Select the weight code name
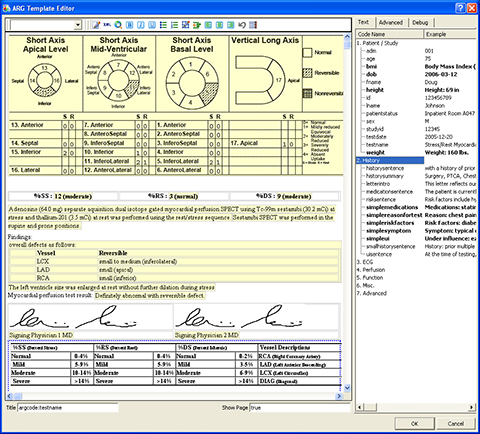Image resolution: width=480 pixels, height=434 pixels. click(x=375, y=153)
